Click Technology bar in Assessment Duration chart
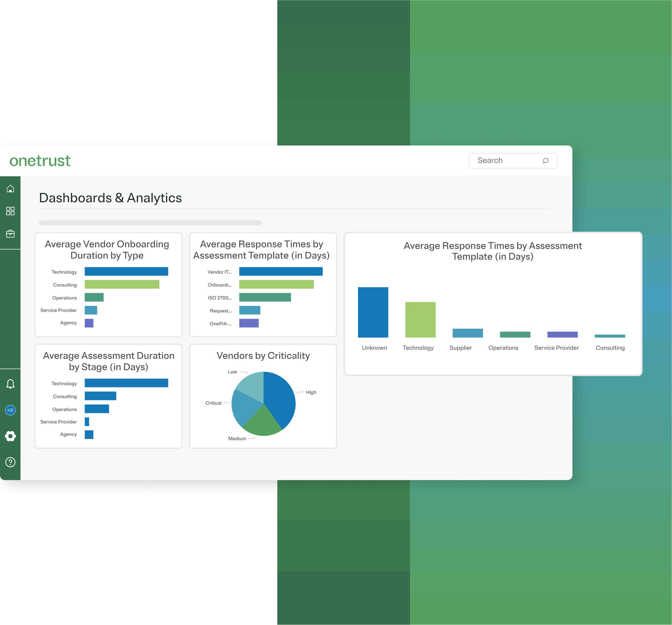Image resolution: width=672 pixels, height=625 pixels. [x=126, y=383]
